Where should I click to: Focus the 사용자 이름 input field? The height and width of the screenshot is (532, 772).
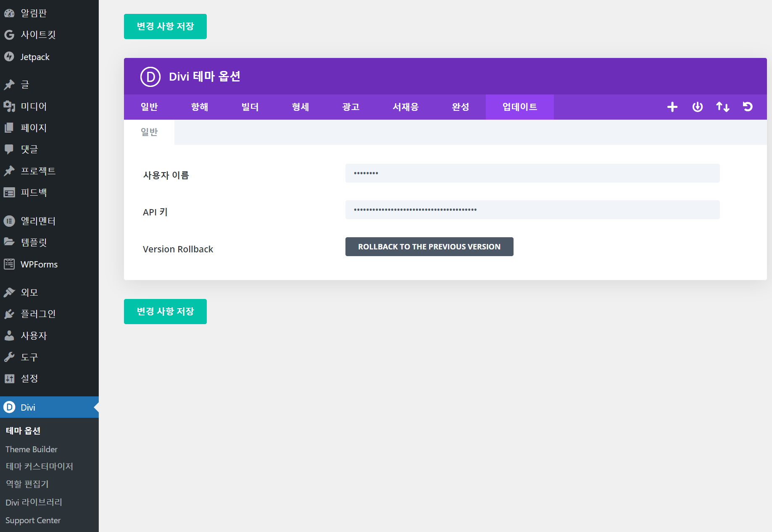tap(532, 173)
